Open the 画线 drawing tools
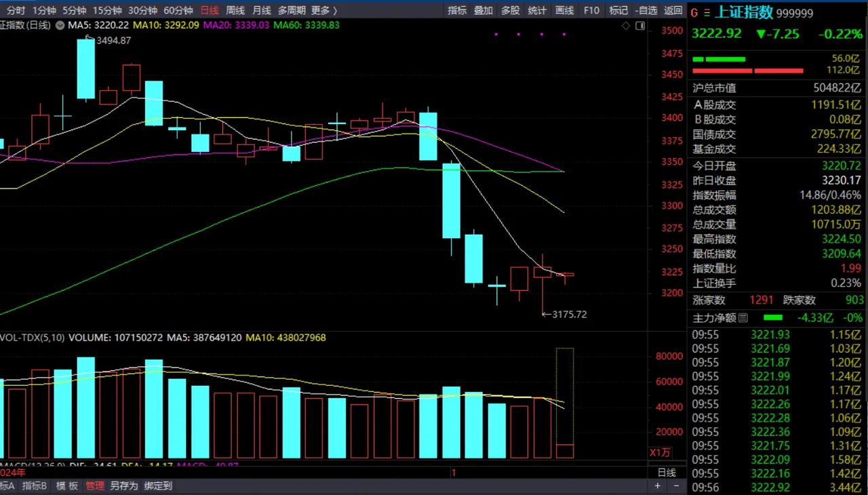Screen dimensions: 868x495 click(565, 10)
